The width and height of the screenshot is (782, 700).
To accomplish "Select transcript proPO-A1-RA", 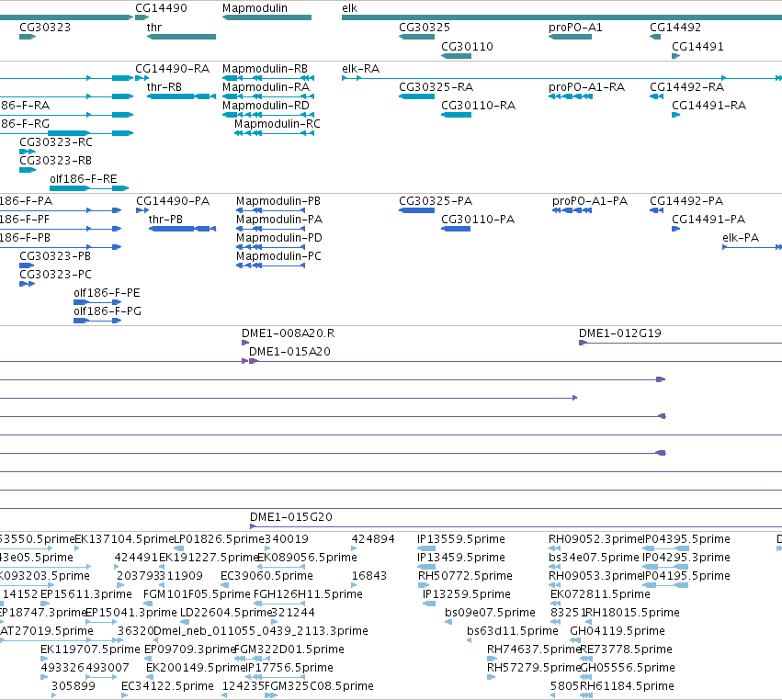I will click(586, 87).
